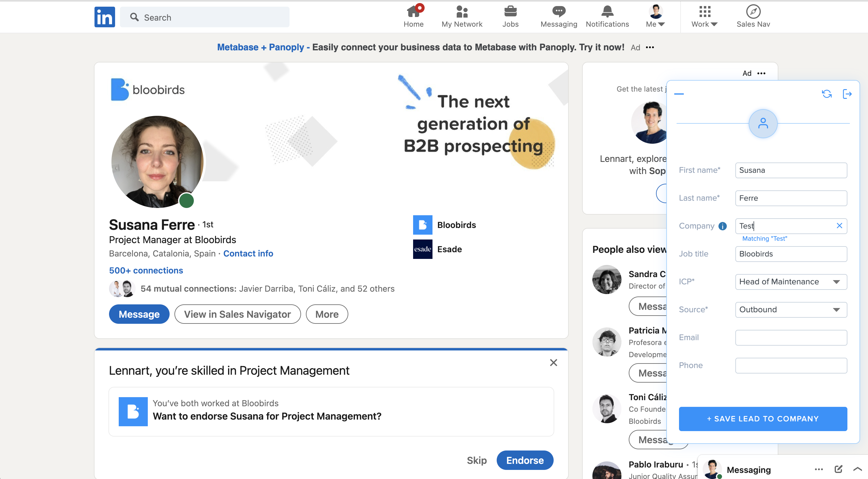868x479 pixels.
Task: Click Susana Ferre's profile photo
Action: 157,162
